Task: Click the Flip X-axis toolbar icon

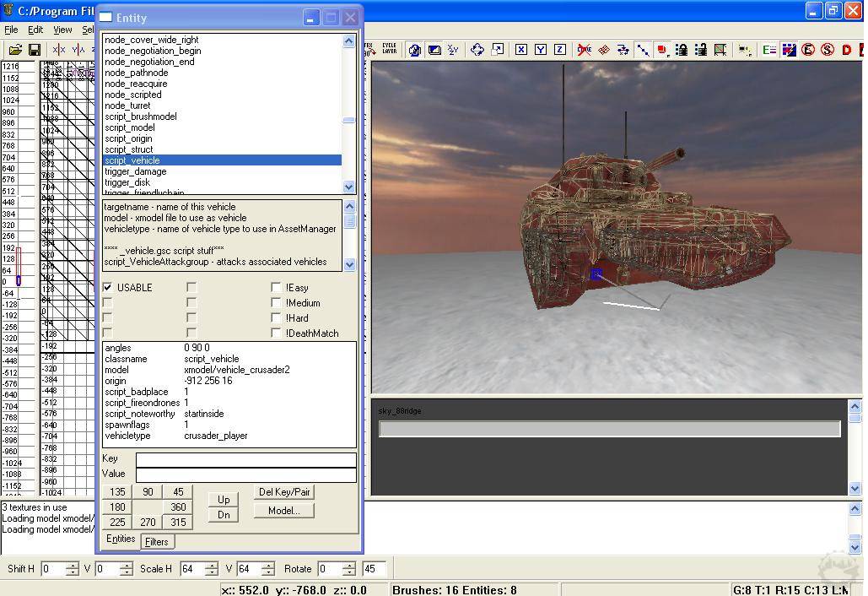Action: coord(59,51)
